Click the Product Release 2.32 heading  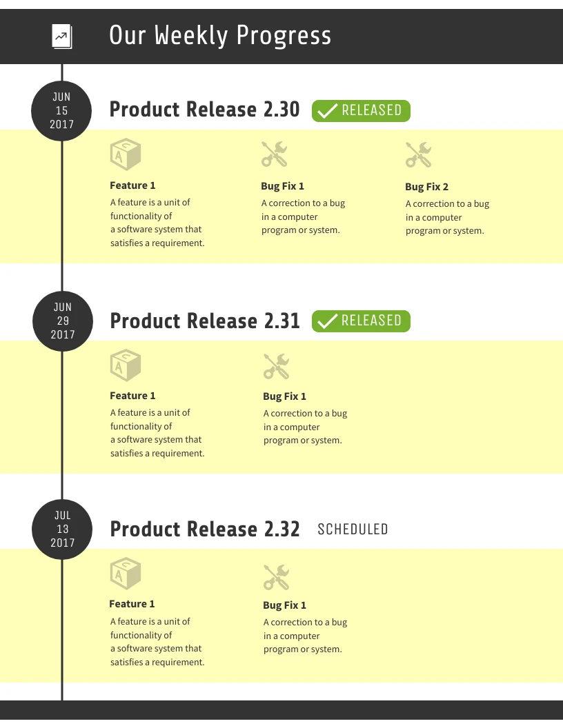tap(205, 529)
